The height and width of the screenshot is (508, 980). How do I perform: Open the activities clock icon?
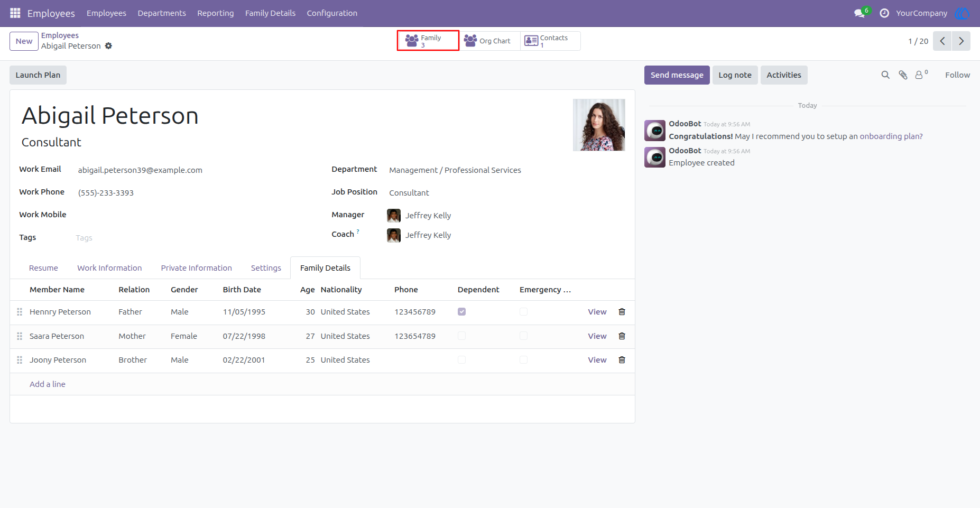point(884,13)
